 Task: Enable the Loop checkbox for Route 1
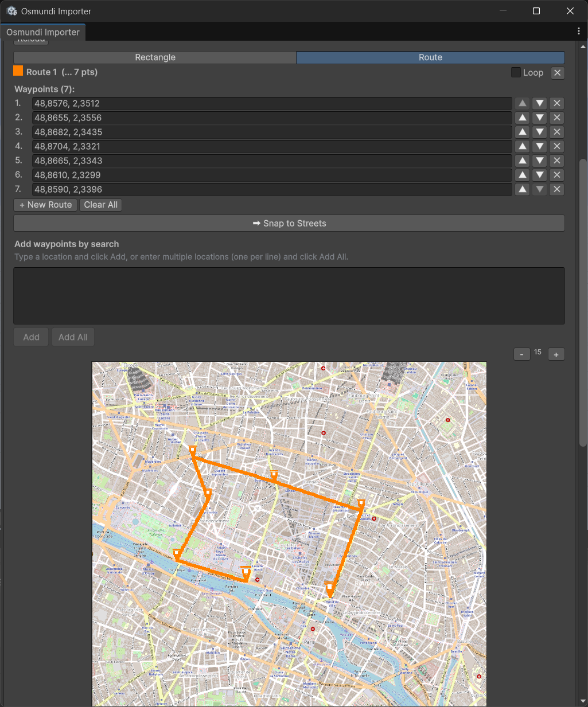point(515,72)
